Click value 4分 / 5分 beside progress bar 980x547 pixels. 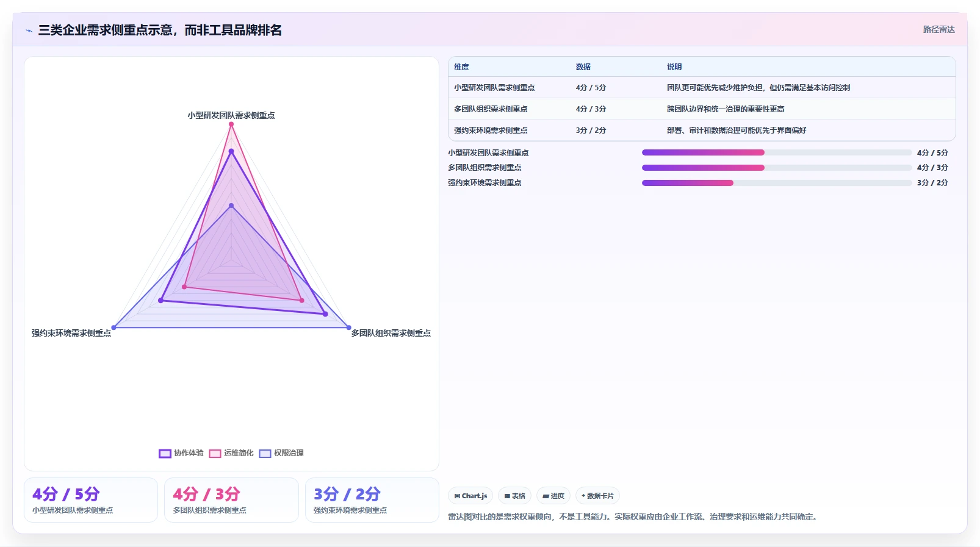[x=932, y=153]
